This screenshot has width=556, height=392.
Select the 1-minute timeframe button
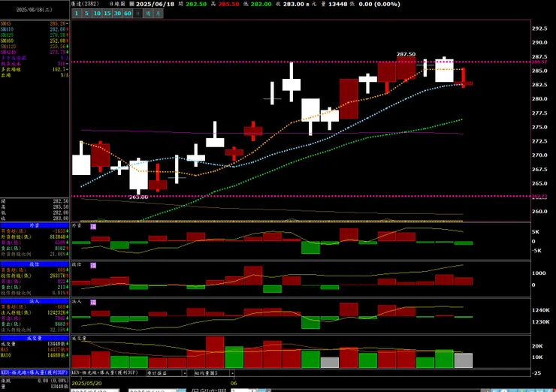coord(77,14)
